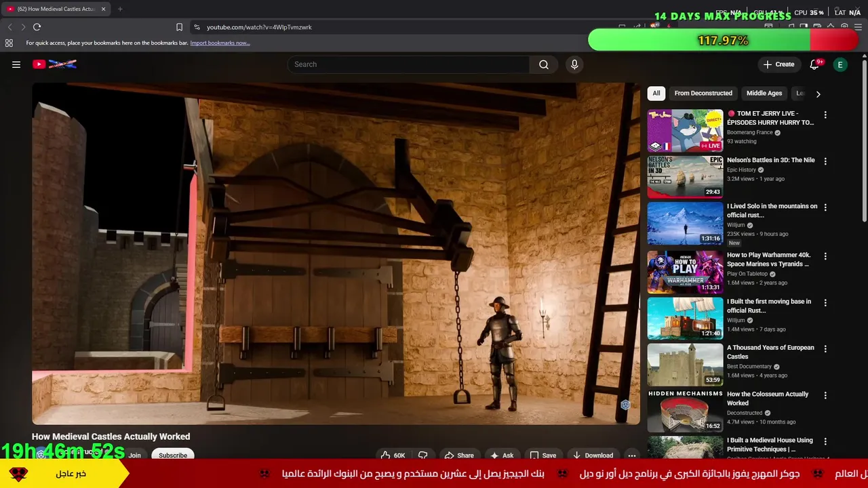Go forward with browser forward arrow
Viewport: 868px width, 488px height.
click(23, 27)
